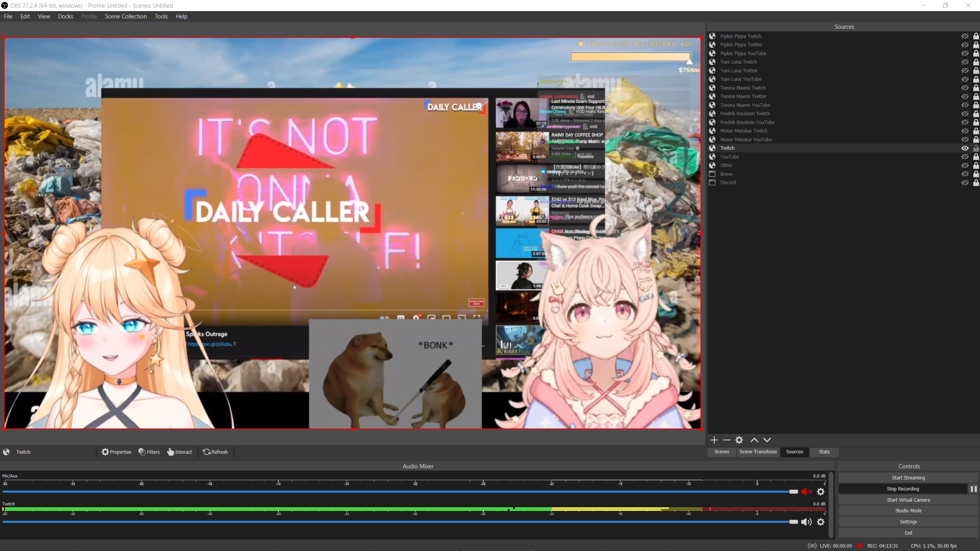980x551 pixels.
Task: Remove selected source with the minus icon
Action: (726, 440)
